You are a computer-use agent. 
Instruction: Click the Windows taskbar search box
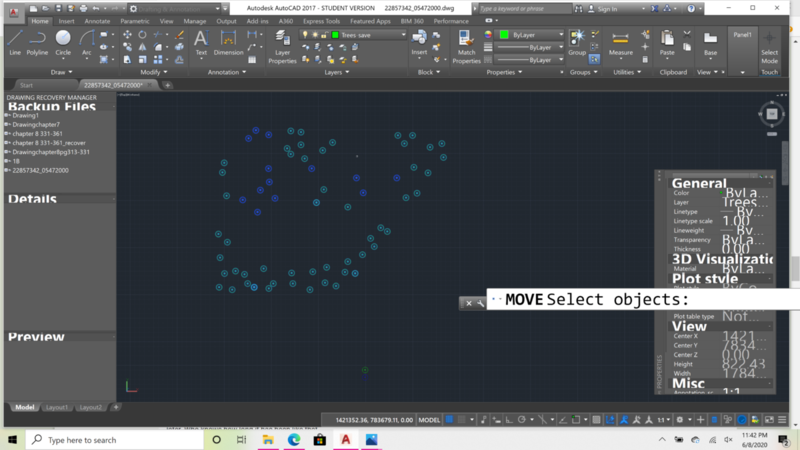(x=110, y=440)
